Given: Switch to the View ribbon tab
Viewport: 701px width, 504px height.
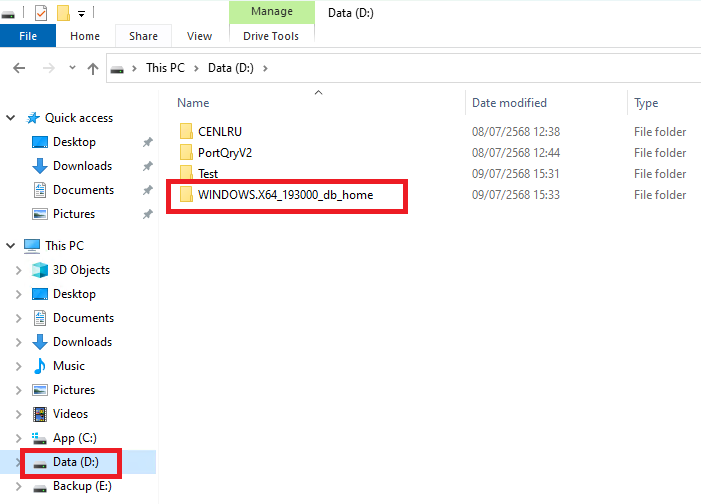Looking at the screenshot, I should (x=199, y=36).
